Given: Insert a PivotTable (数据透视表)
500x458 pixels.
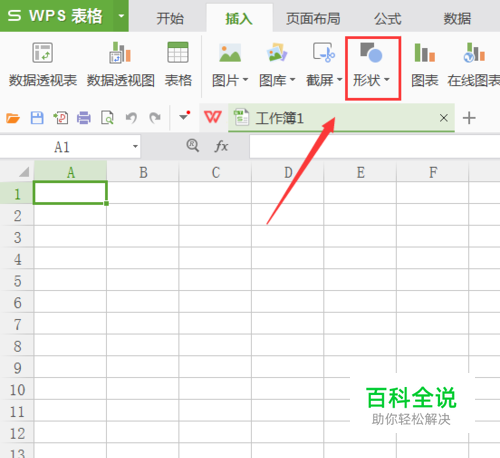Looking at the screenshot, I should [x=43, y=65].
